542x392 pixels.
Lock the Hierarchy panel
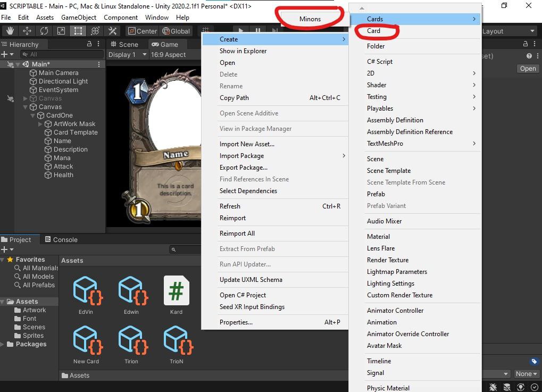pos(89,44)
